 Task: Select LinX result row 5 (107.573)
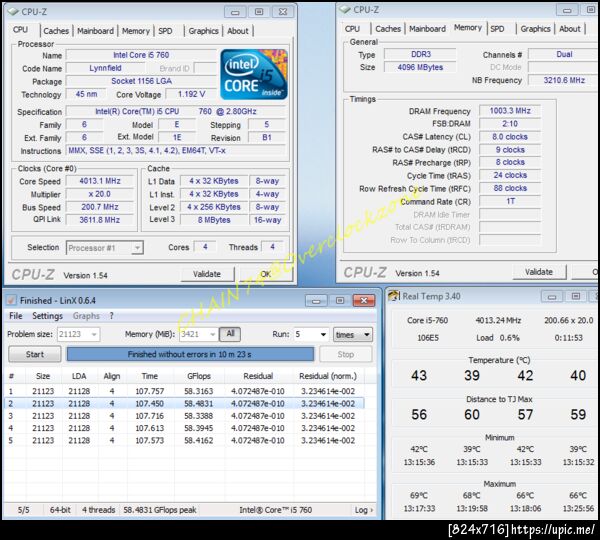[x=184, y=440]
